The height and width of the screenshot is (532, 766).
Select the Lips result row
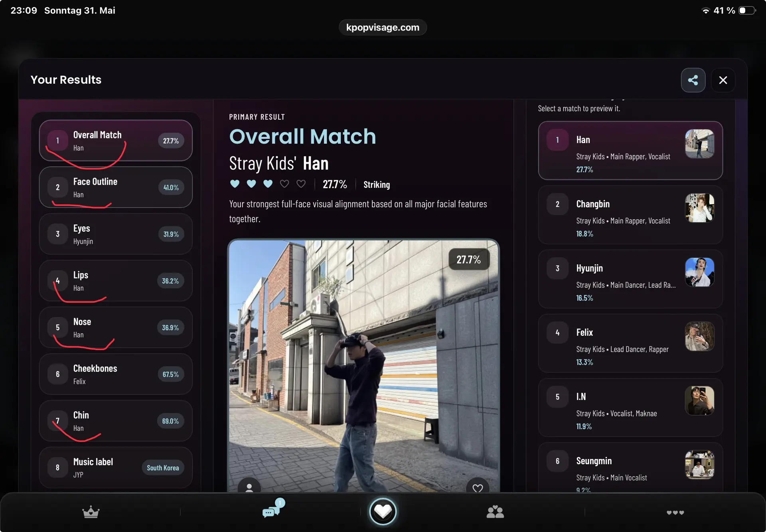(116, 281)
